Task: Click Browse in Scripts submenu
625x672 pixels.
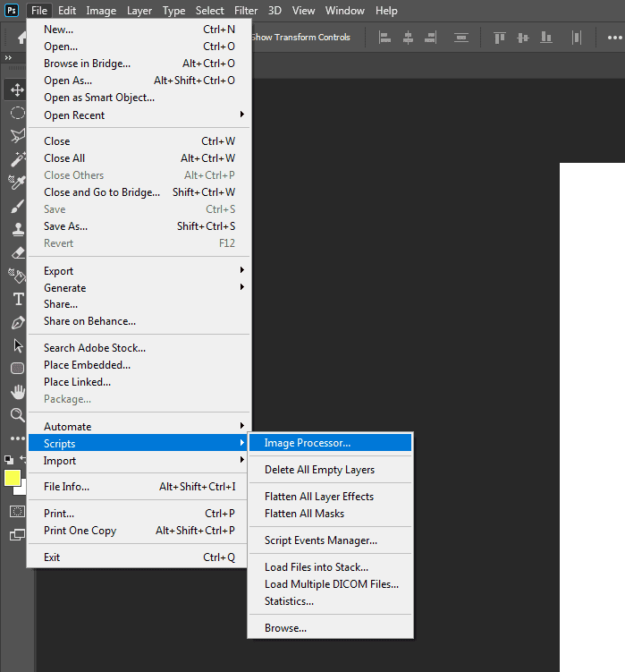Action: pos(330,628)
